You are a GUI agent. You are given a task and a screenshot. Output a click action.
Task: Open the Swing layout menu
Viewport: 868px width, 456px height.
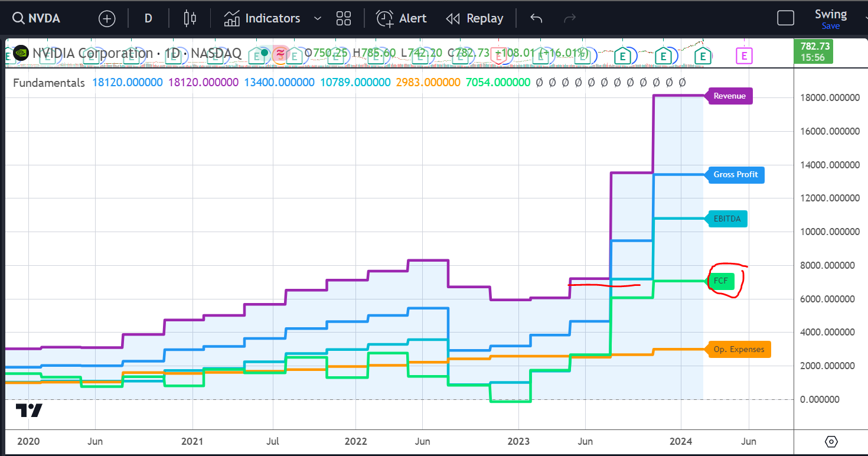(831, 14)
